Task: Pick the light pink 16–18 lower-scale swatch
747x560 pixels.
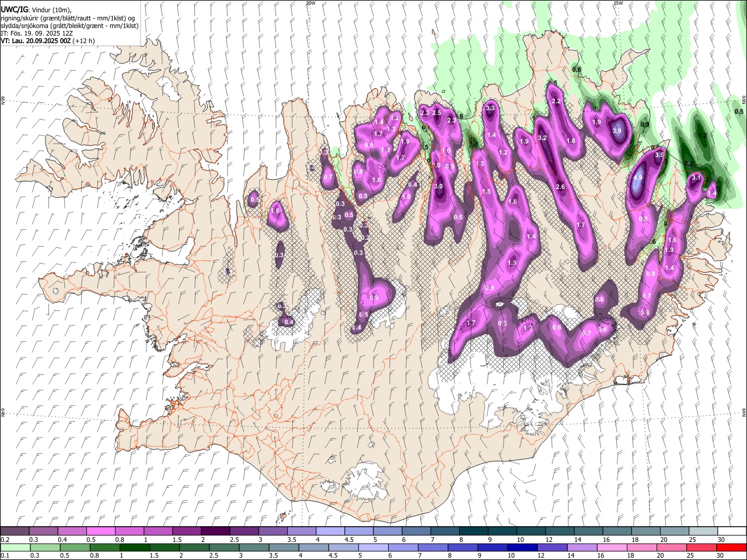Action: coord(612,547)
